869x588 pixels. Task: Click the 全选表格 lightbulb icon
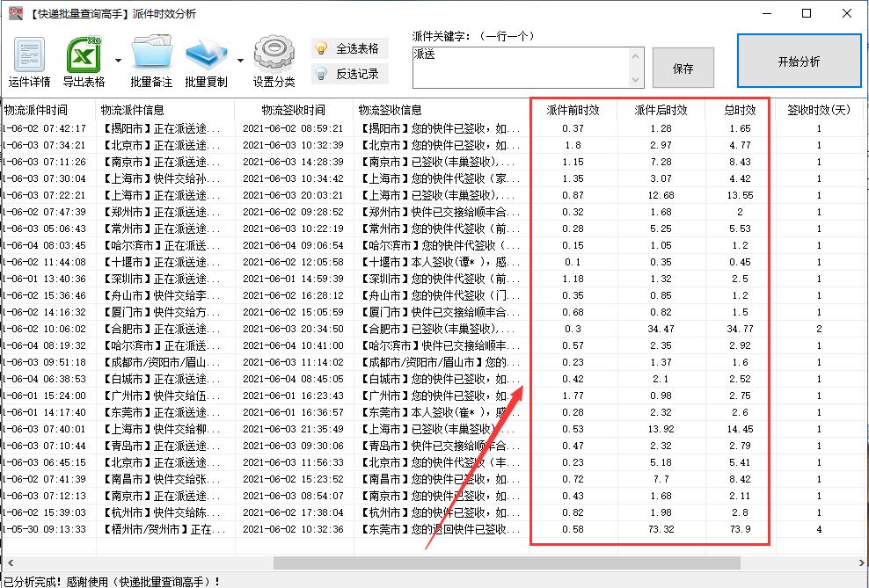(320, 47)
